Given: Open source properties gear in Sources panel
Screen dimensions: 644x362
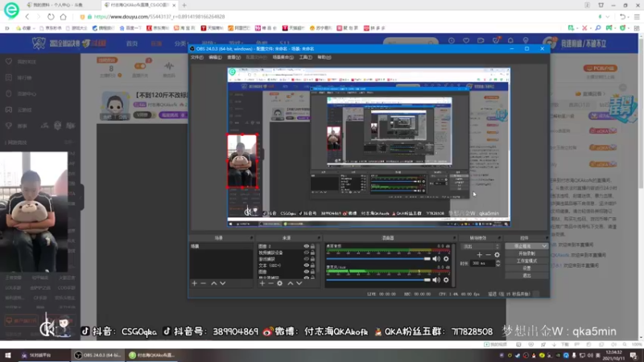Looking at the screenshot, I should [279, 283].
